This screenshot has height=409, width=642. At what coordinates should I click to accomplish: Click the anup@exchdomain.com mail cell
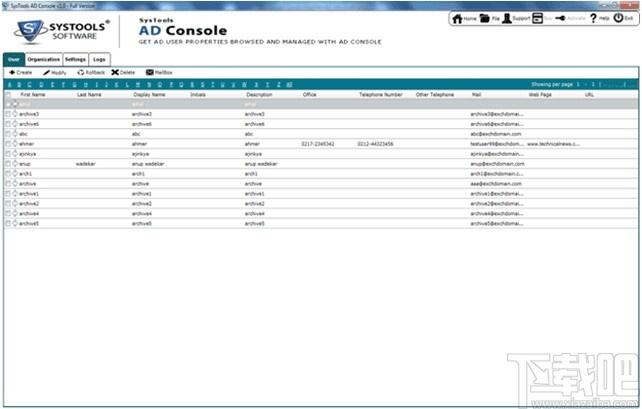point(497,164)
